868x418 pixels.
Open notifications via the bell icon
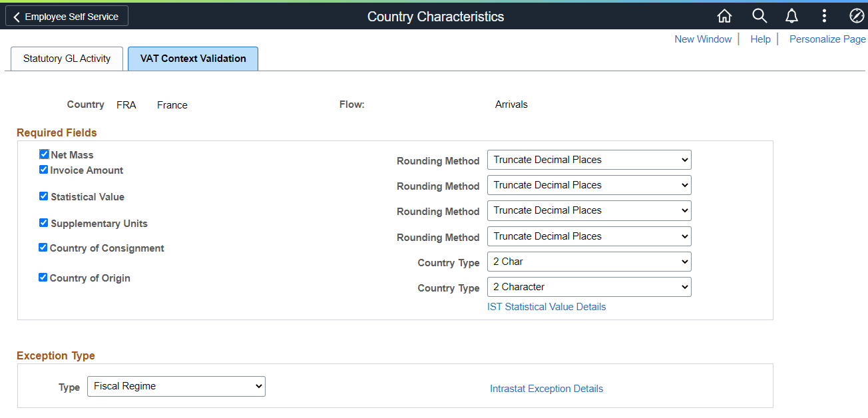(791, 16)
